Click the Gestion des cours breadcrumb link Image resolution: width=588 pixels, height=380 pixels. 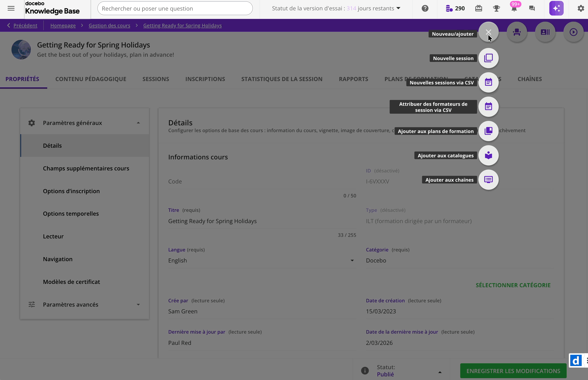tap(109, 25)
